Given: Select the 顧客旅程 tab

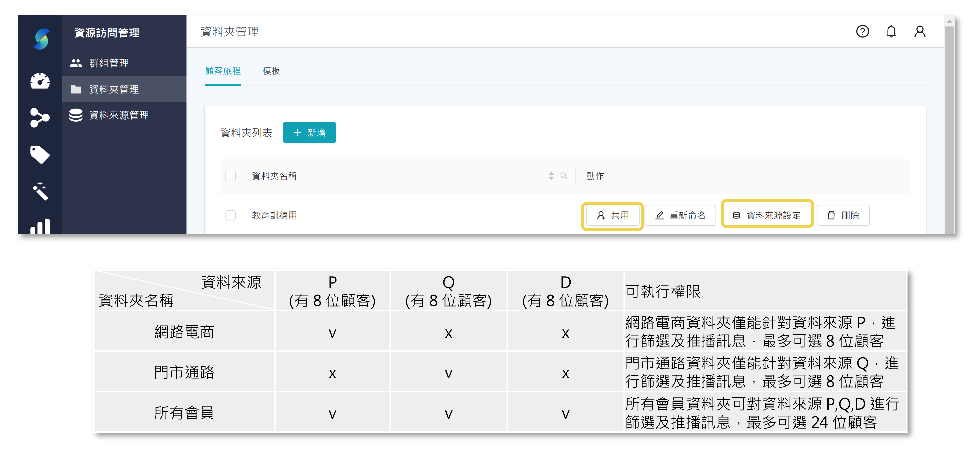Looking at the screenshot, I should pyautogui.click(x=222, y=71).
